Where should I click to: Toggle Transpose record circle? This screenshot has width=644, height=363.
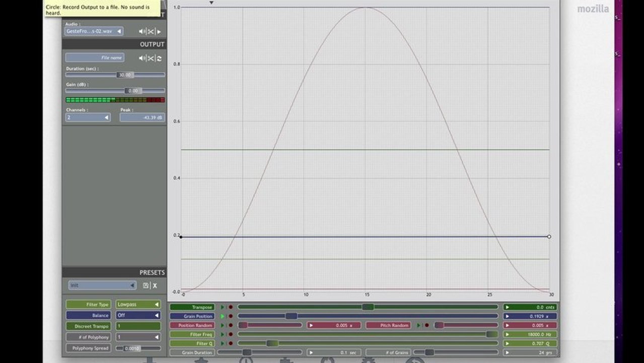(231, 307)
